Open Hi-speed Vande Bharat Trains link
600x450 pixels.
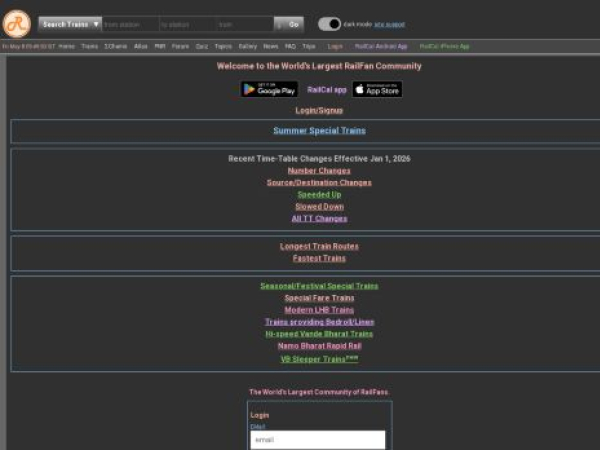(x=319, y=334)
